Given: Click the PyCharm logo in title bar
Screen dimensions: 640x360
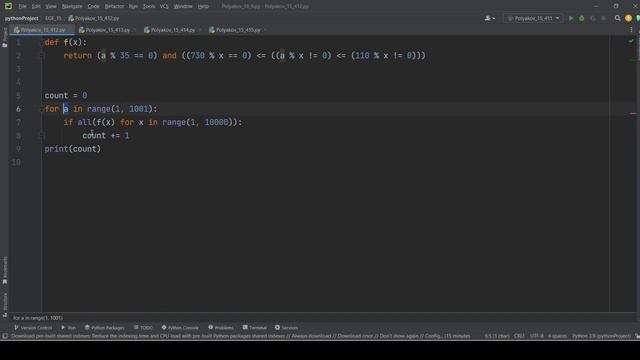Looking at the screenshot, I should pos(8,6).
